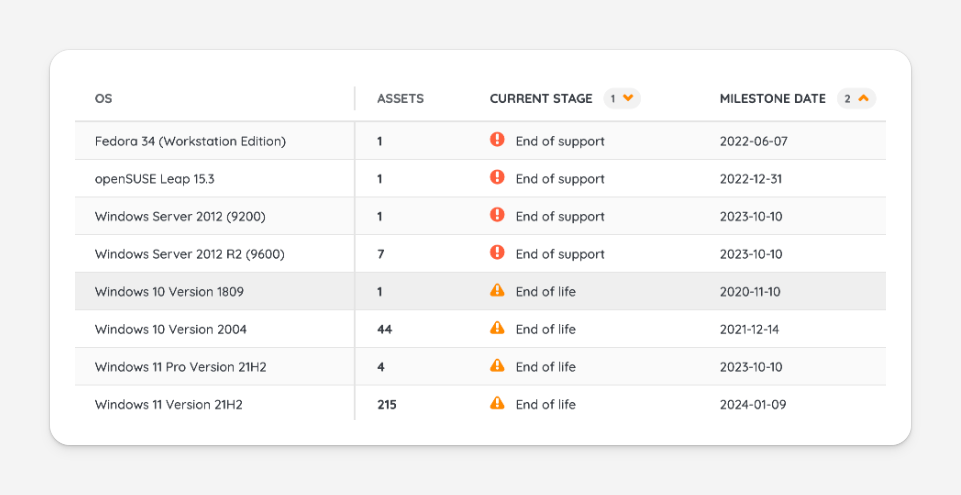Click the orange warning triangle in the 215-assets row
The image size is (961, 495).
[x=497, y=404]
